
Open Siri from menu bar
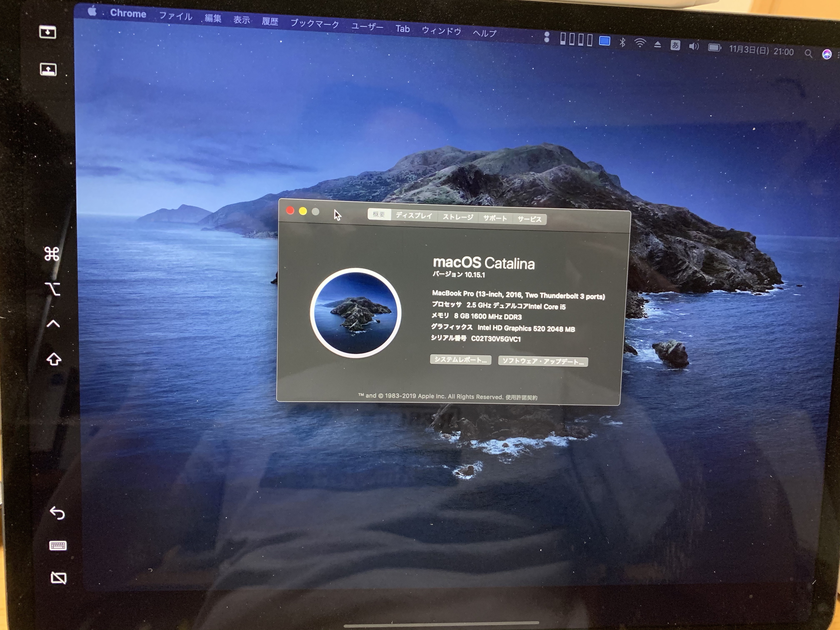click(826, 54)
